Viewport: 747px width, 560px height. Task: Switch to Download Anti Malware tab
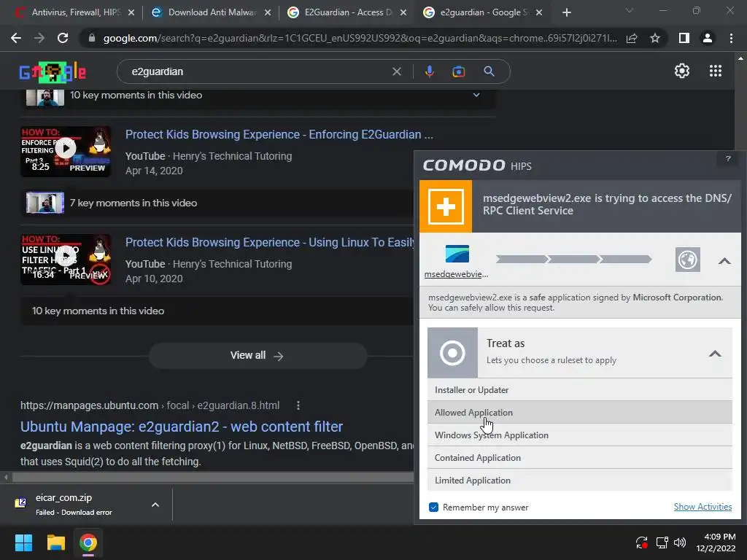(x=209, y=12)
